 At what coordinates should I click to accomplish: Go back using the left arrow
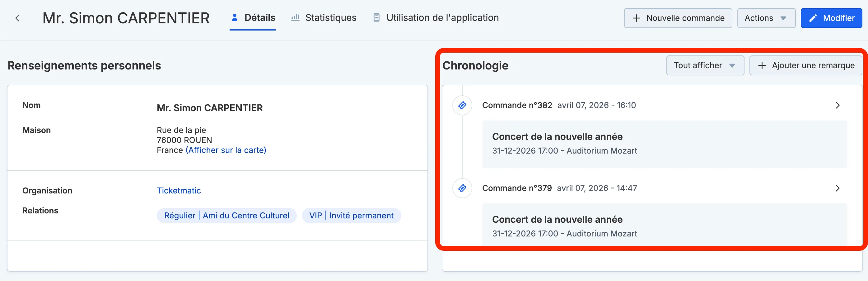click(x=17, y=18)
